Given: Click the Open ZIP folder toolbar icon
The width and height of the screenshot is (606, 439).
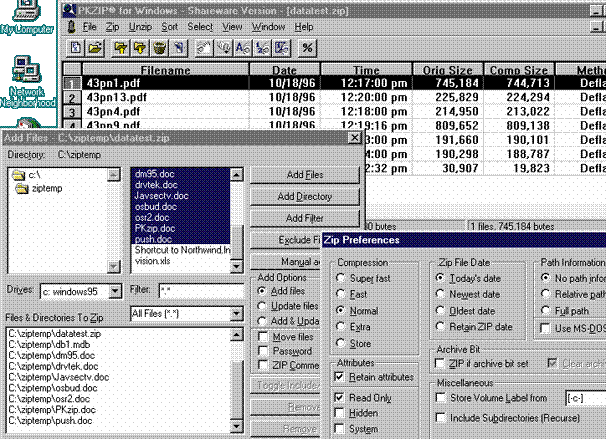Looking at the screenshot, I should click(x=95, y=48).
